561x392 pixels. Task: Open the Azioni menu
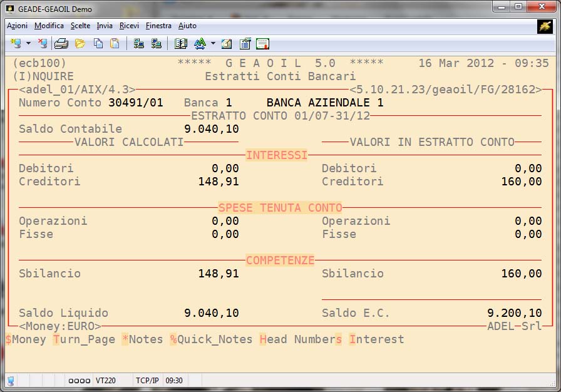(x=17, y=26)
